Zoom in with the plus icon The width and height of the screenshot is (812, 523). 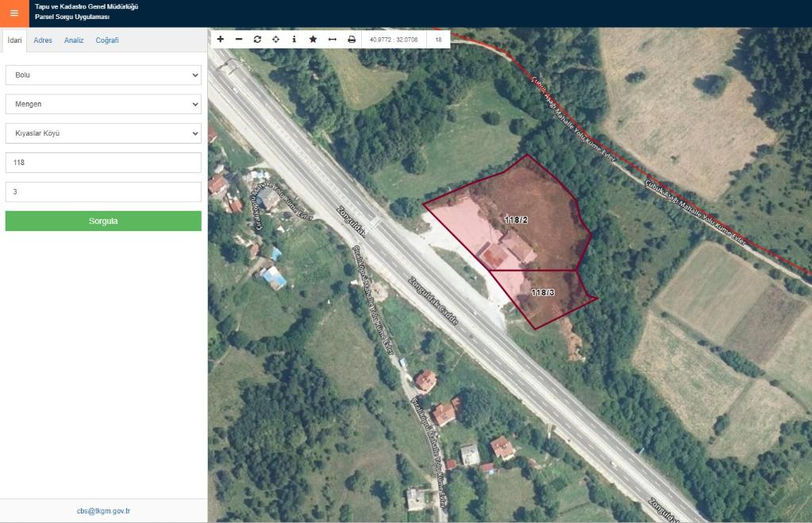click(x=220, y=40)
